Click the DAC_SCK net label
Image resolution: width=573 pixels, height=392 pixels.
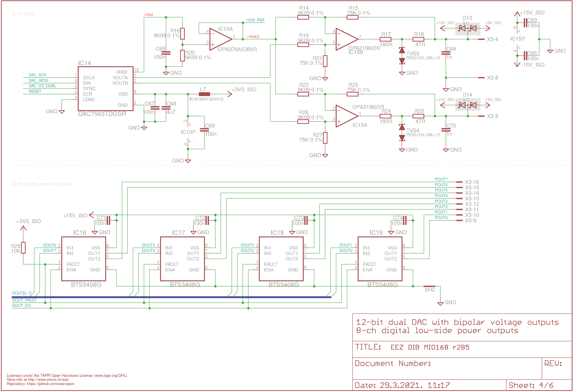38,75
